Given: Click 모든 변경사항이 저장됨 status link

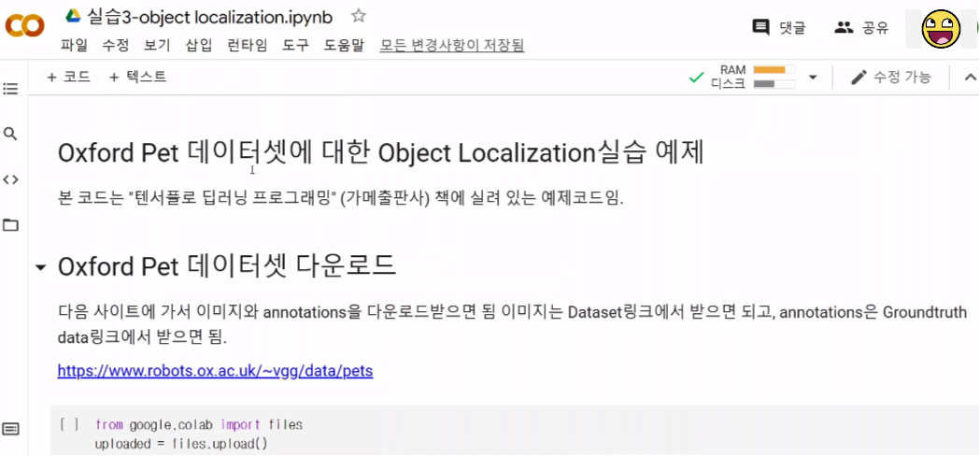Looking at the screenshot, I should pyautogui.click(x=452, y=45).
